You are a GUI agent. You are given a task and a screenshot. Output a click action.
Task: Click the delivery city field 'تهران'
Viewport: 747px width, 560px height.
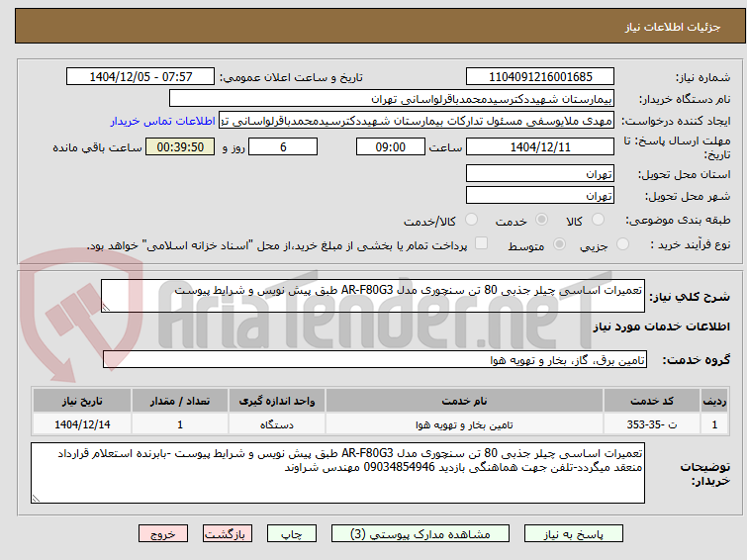coord(540,195)
